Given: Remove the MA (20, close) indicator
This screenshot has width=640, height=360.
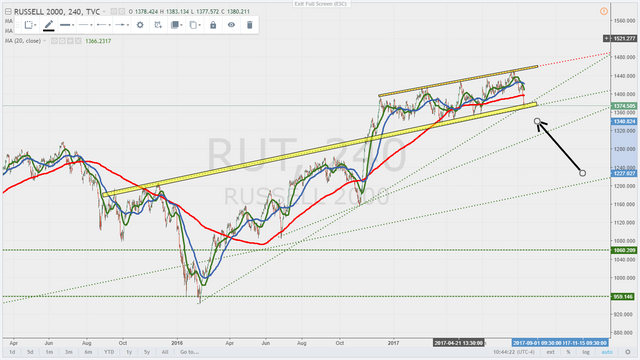Looking at the screenshot, I should click(x=78, y=41).
